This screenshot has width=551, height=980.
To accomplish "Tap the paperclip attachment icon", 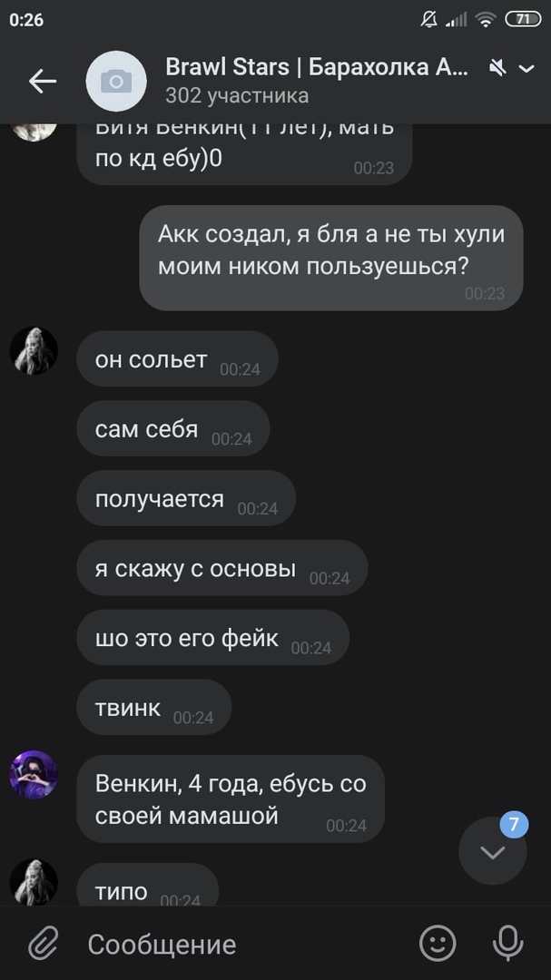I will [x=44, y=944].
